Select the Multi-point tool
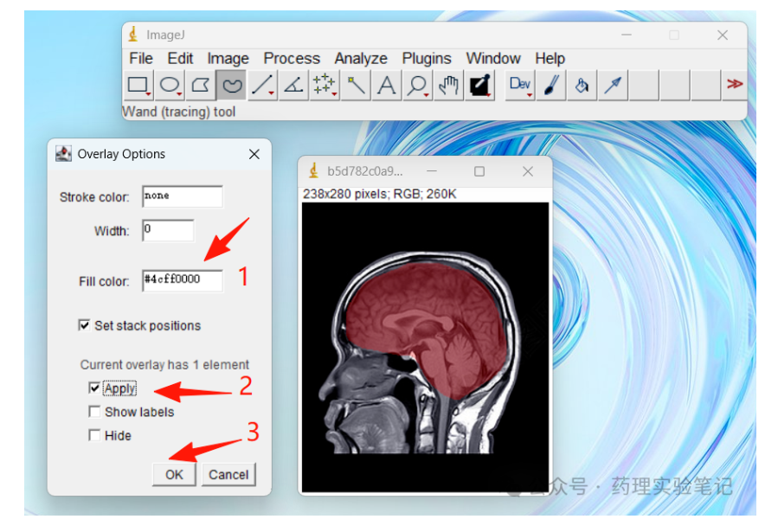Viewport: 778px width, 532px height. (x=325, y=86)
